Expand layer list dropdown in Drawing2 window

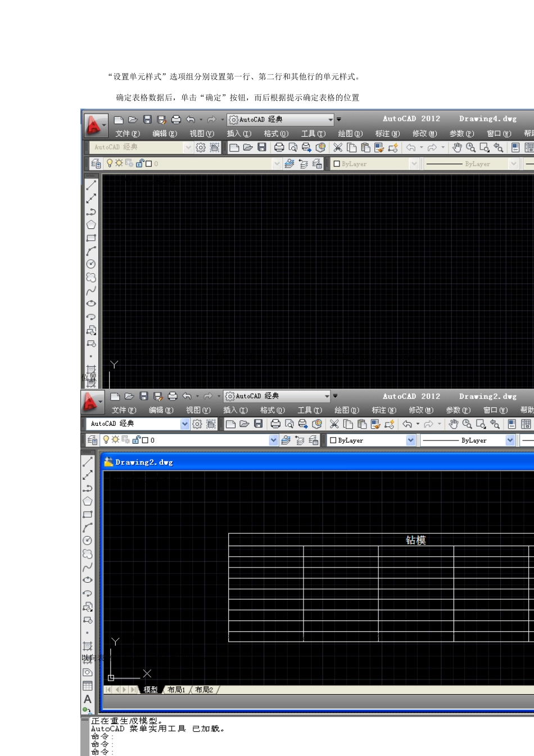point(274,440)
